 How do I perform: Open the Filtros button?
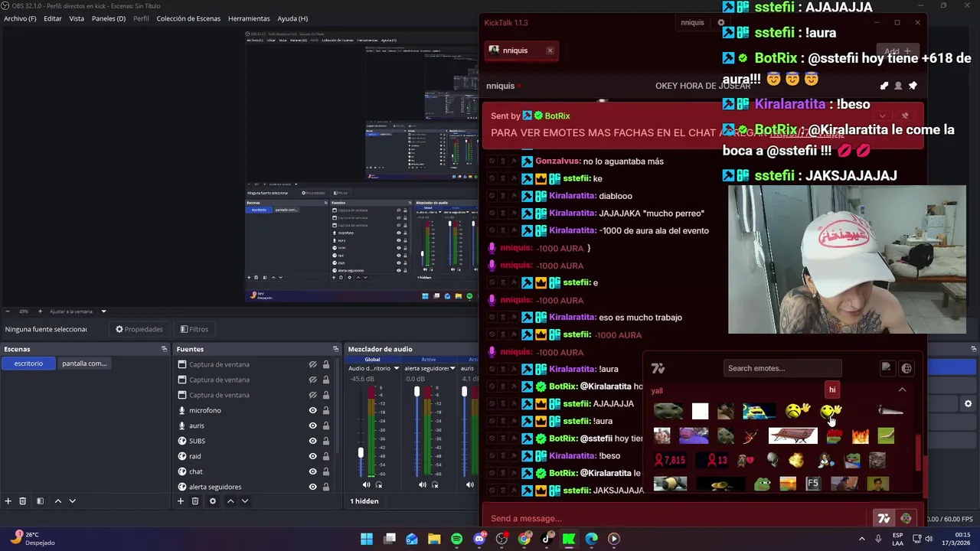coord(194,329)
